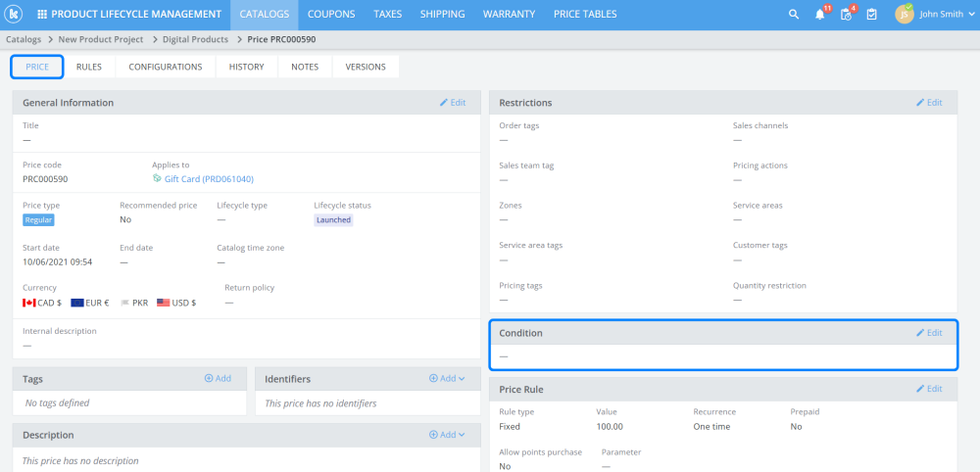Click Product Lifecycle Management title

tap(136, 15)
